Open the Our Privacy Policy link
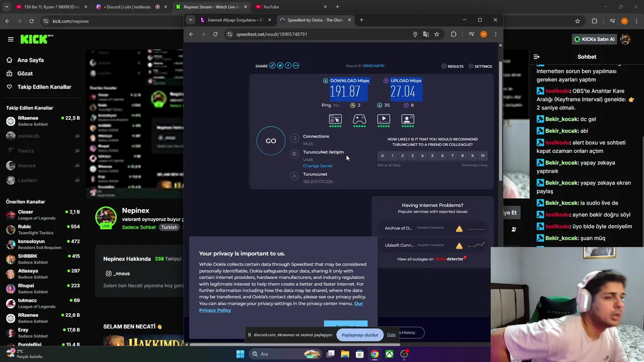 coord(281,307)
